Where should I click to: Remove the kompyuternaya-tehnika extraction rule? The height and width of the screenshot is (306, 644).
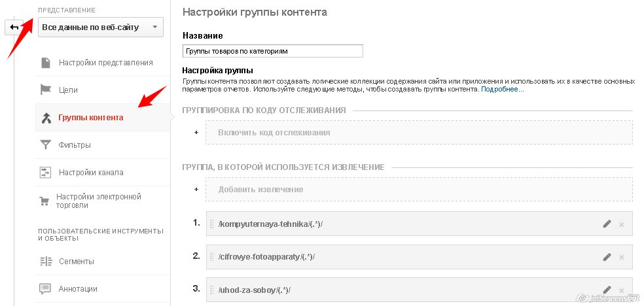pos(621,224)
